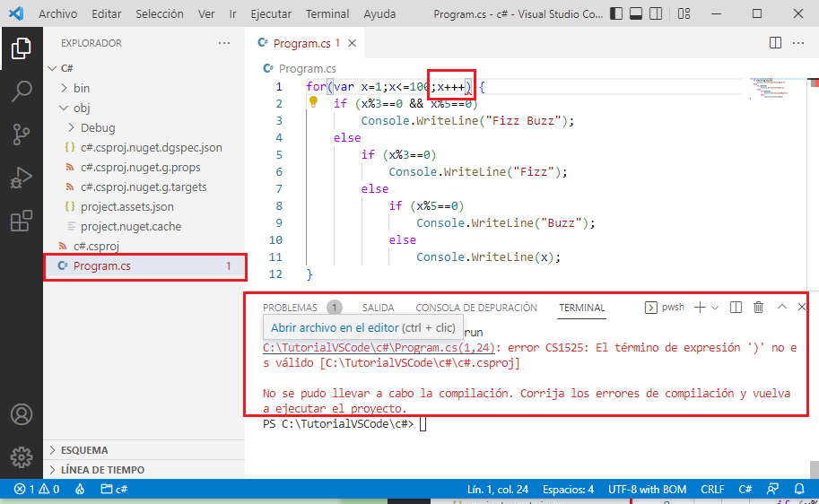819x504 pixels.
Task: Open the c#.csproj file
Action: click(x=144, y=246)
